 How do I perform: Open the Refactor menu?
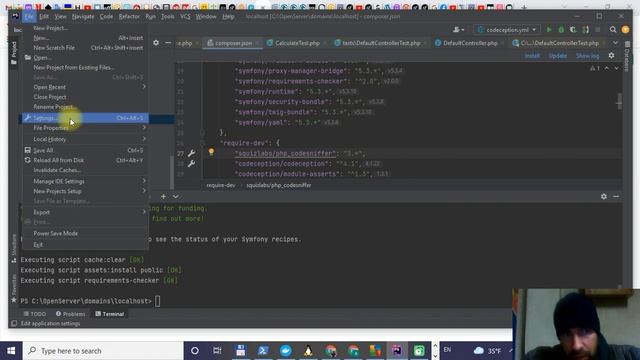[129, 16]
